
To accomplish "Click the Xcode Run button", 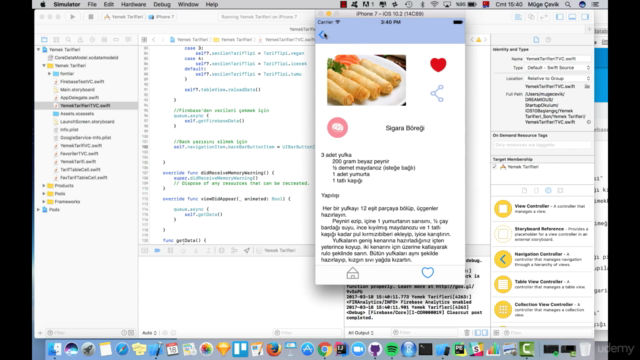I will coord(73,17).
